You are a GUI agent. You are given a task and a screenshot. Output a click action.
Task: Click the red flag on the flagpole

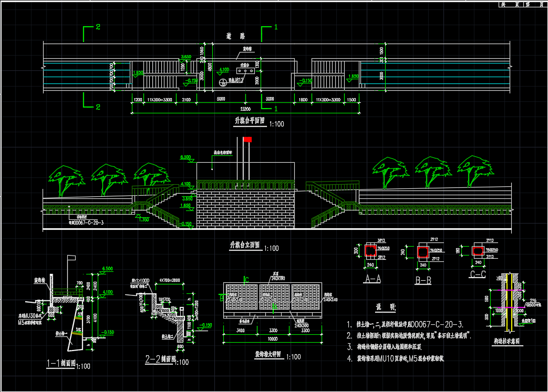(x=247, y=140)
